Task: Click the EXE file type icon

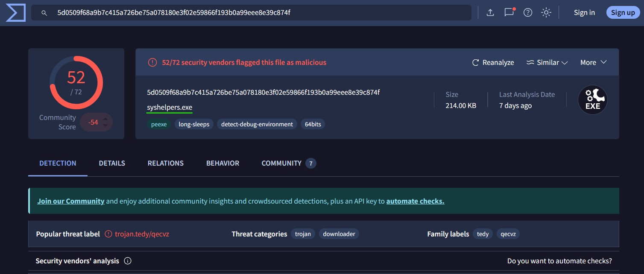Action: [x=593, y=100]
